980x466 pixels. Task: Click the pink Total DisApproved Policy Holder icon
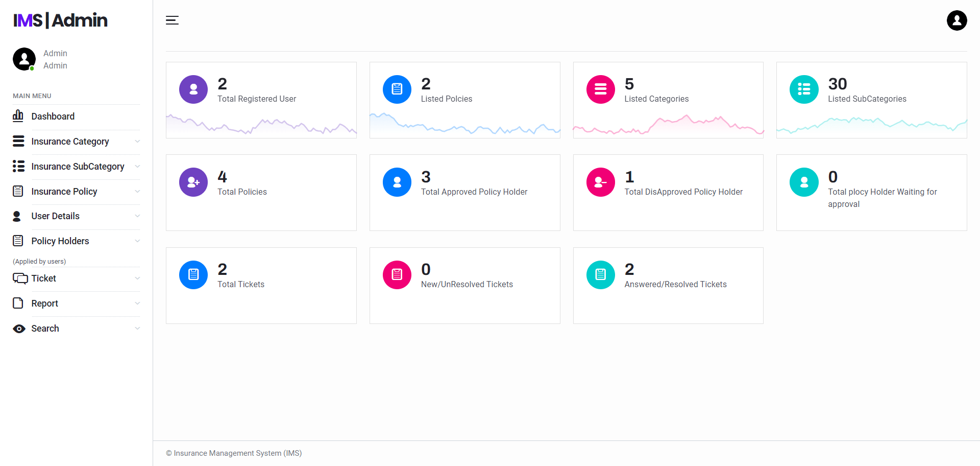(x=600, y=182)
